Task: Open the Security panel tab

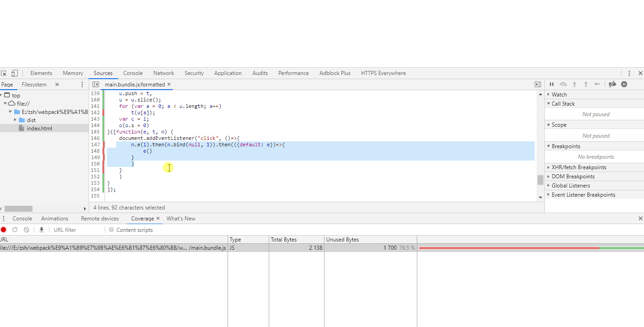Action: 194,73
